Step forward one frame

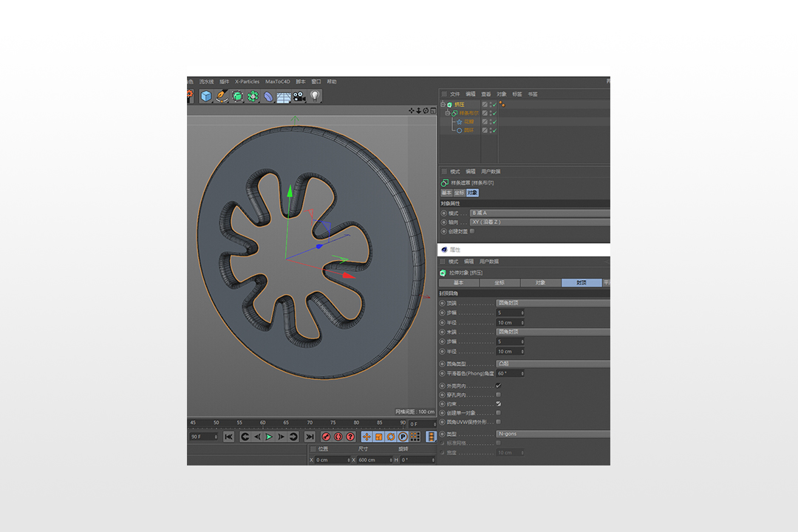point(281,437)
